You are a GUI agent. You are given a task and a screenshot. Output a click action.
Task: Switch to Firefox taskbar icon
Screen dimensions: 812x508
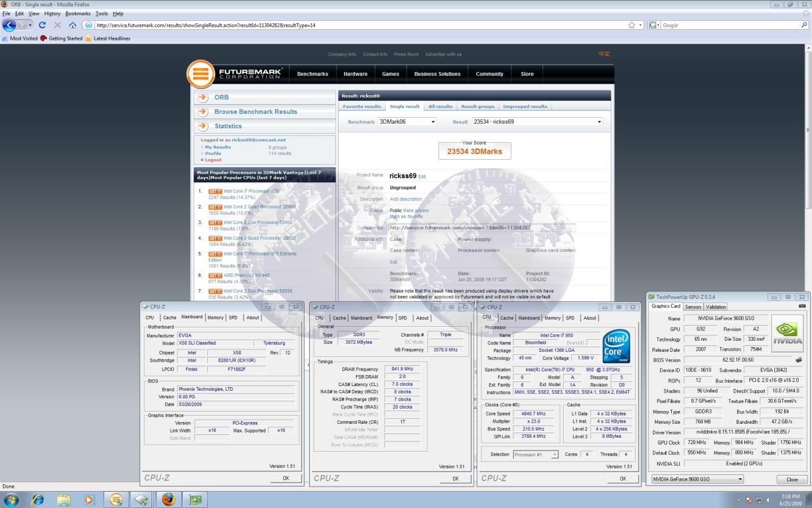tap(168, 499)
